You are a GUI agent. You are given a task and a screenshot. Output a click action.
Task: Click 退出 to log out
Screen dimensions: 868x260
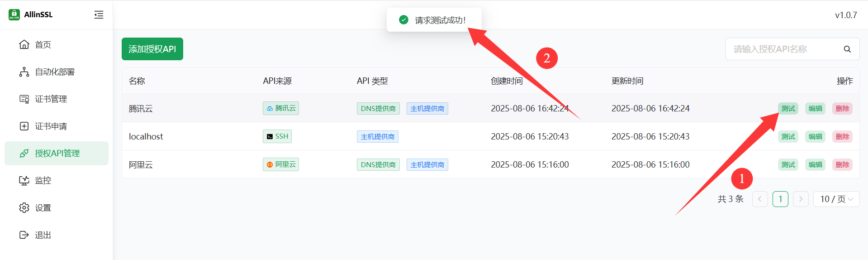[43, 235]
